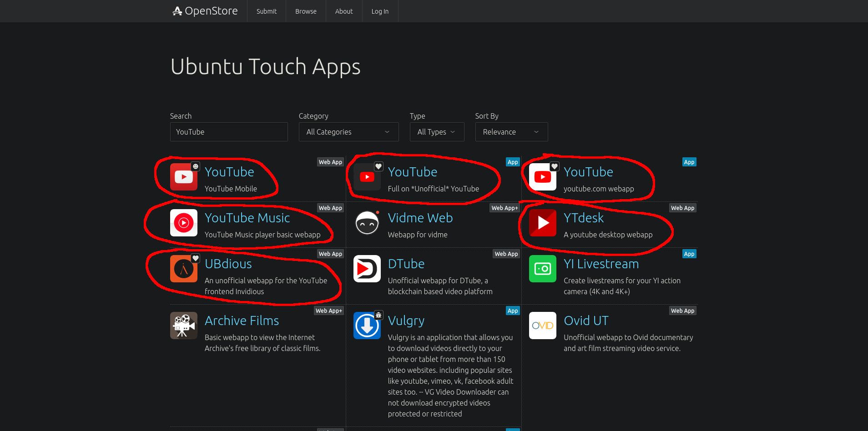Open the UBdious orange app icon

click(184, 269)
